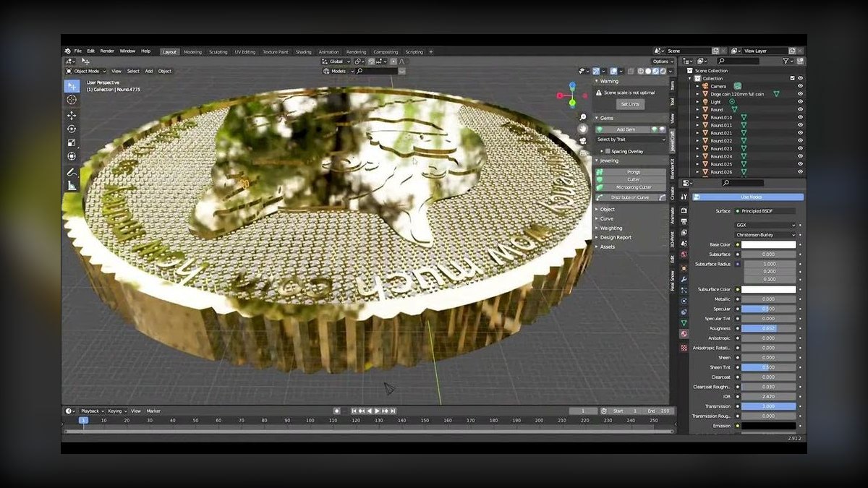The image size is (868, 488).
Task: Click the timeline End frame field
Action: [657, 411]
